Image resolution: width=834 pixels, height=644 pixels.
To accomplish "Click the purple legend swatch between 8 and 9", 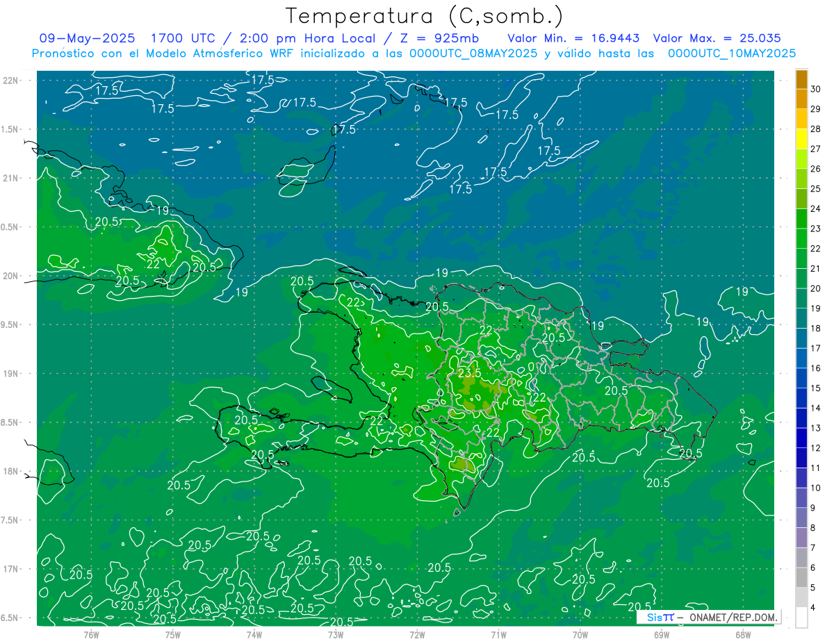I will (801, 518).
